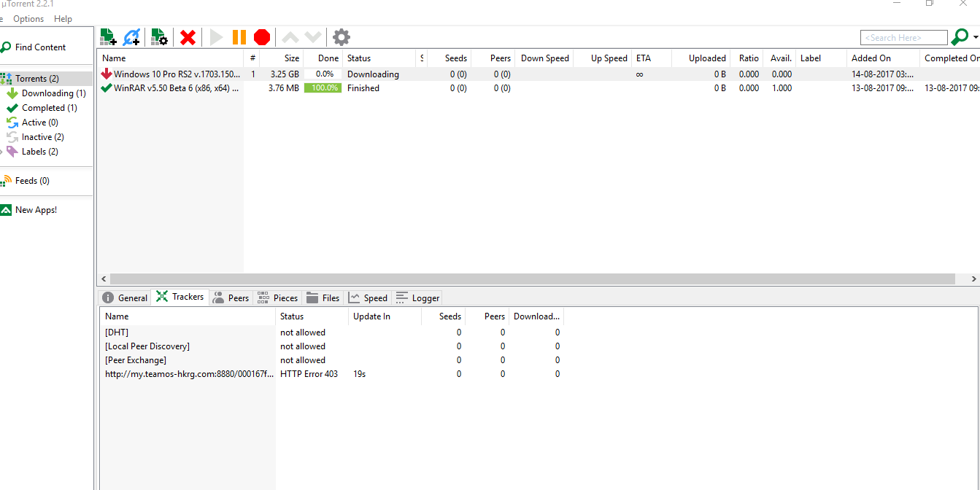Switch to the Peers tab
Image resolution: width=980 pixels, height=490 pixels.
click(230, 297)
